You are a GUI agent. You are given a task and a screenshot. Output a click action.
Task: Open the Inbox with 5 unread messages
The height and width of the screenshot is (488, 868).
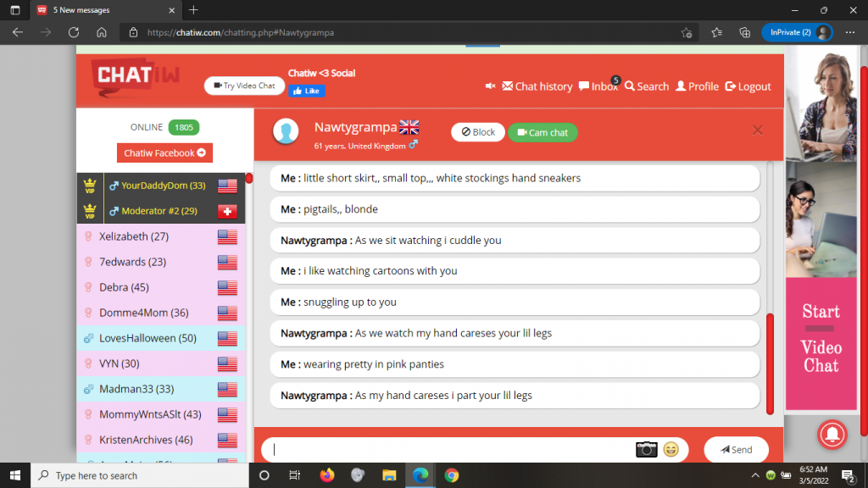pos(598,86)
